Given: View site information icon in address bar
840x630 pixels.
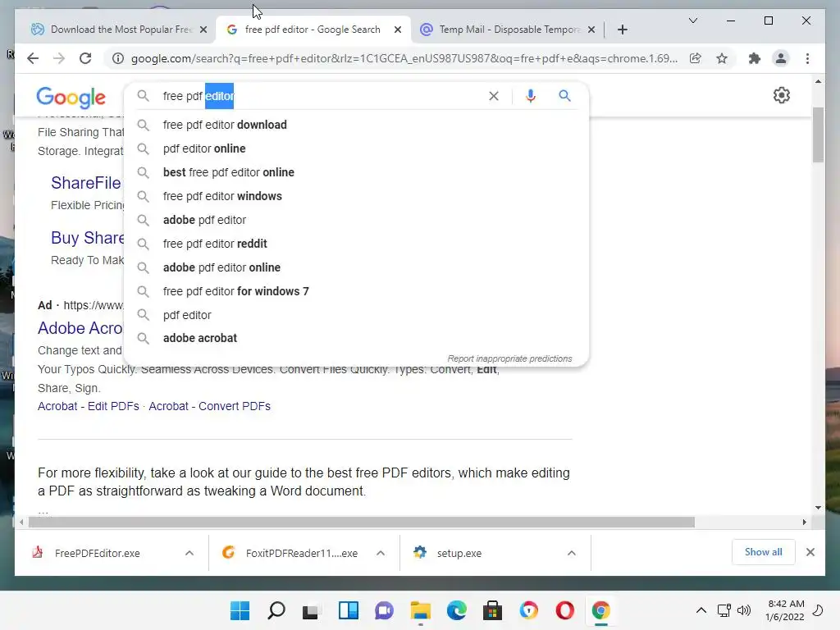Looking at the screenshot, I should click(x=118, y=58).
